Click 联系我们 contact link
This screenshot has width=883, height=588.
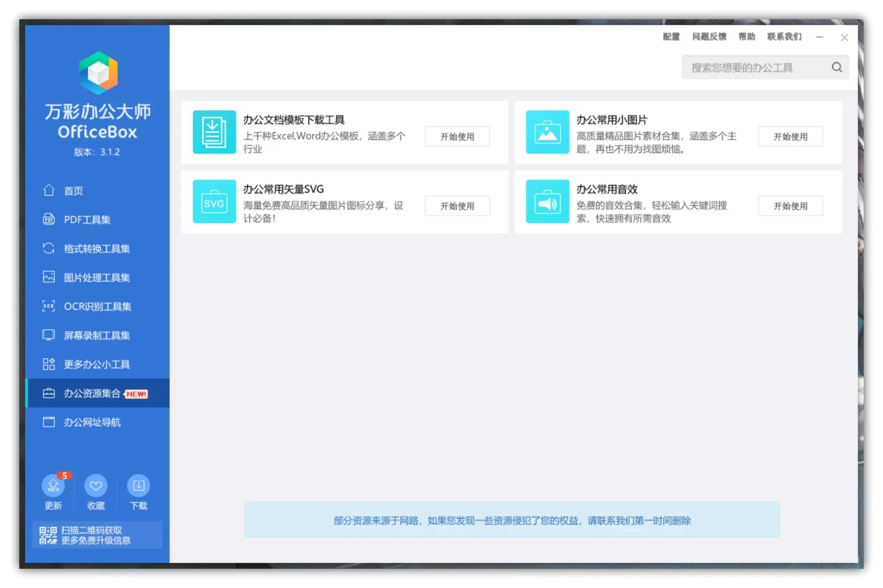click(x=784, y=37)
